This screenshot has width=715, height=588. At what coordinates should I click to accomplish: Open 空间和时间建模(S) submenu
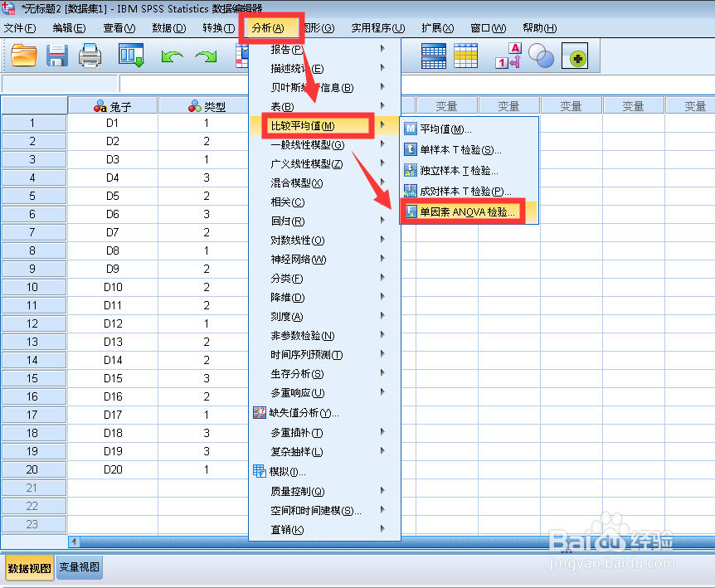pos(324,511)
